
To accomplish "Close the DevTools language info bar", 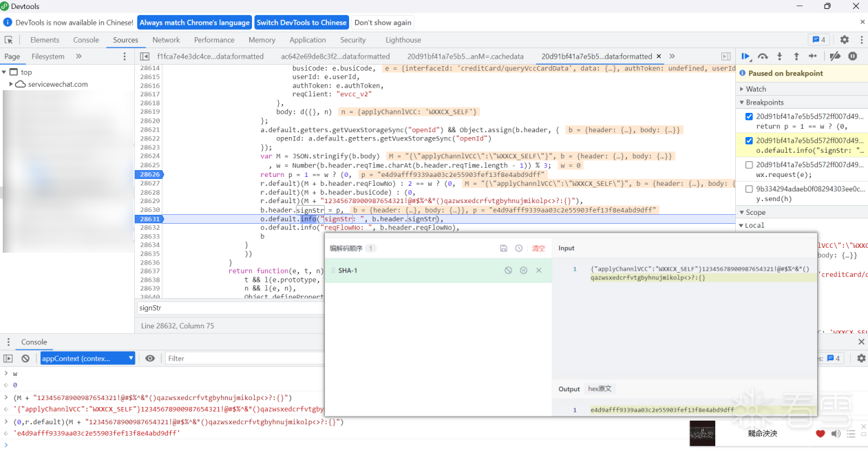I will pos(862,23).
